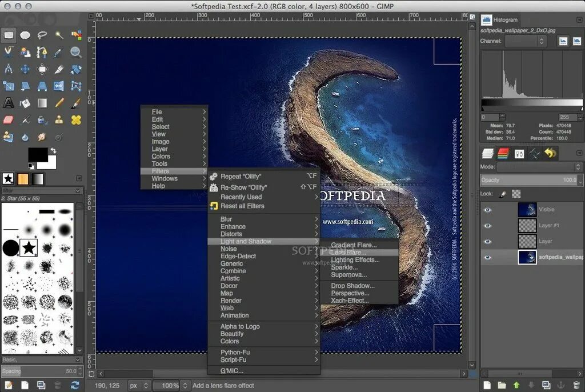Viewport: 585px width, 392px height.
Task: Toggle visibility of Layer #1
Action: pyautogui.click(x=487, y=226)
